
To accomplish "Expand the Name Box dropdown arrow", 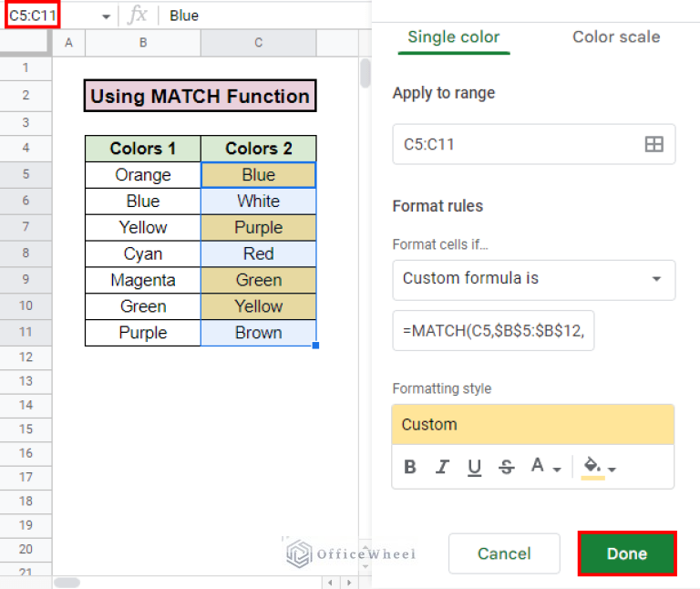I will 106,16.
